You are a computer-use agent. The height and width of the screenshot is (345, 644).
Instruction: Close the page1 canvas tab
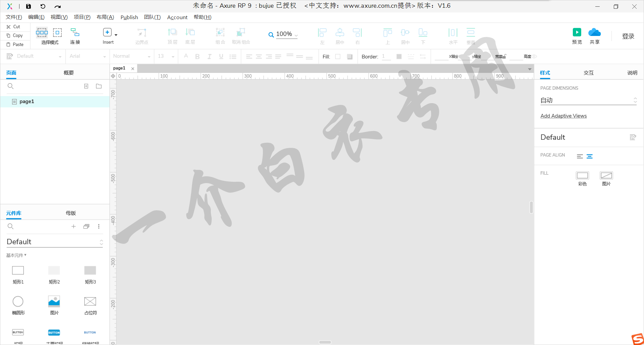click(133, 69)
